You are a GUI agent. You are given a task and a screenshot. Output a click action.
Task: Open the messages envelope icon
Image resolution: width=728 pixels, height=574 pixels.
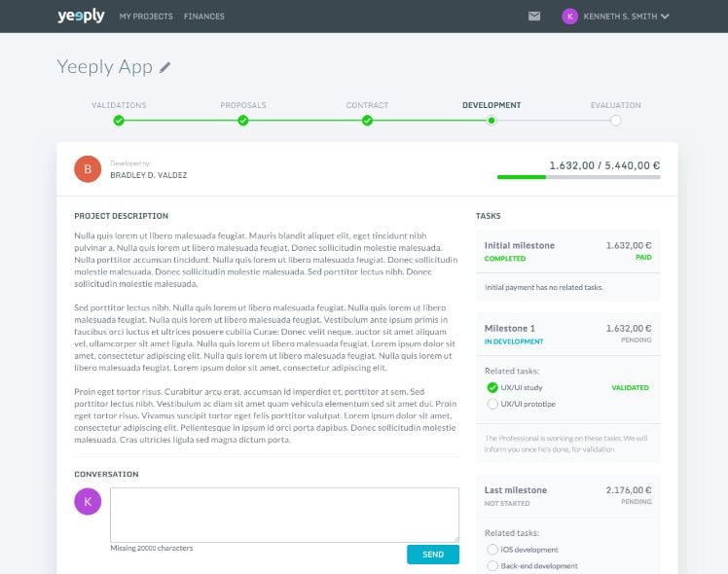[x=534, y=17]
